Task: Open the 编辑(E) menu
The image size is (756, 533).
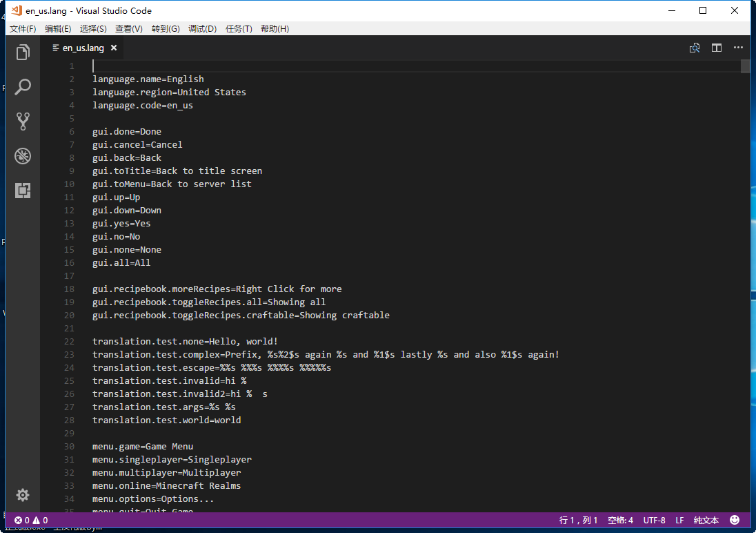Action: 58,29
